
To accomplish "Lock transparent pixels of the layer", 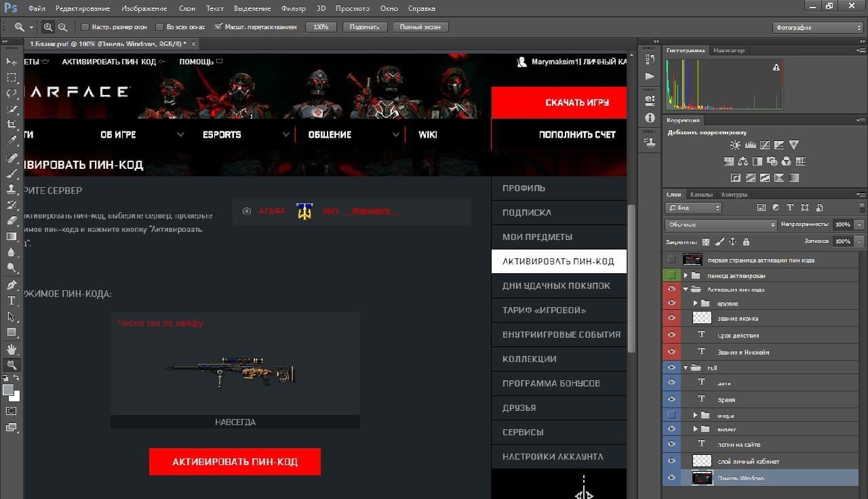I will 706,241.
